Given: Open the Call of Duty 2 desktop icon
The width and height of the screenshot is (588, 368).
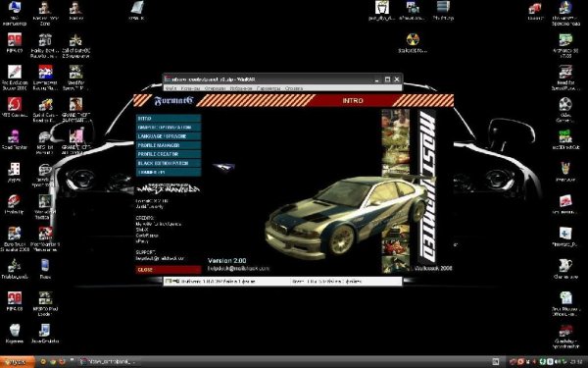Looking at the screenshot, I should [x=75, y=40].
